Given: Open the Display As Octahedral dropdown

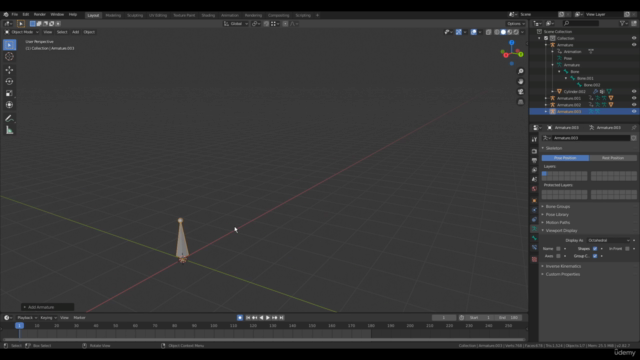Looking at the screenshot, I should [608, 240].
